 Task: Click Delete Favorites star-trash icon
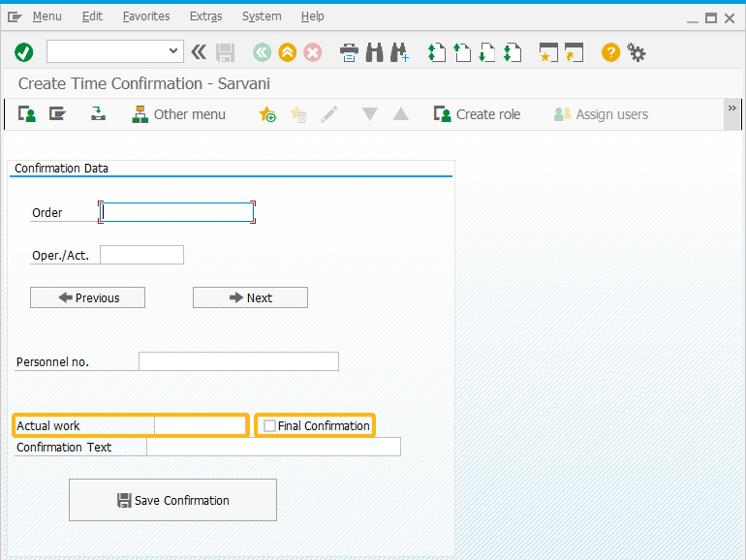coord(298,114)
